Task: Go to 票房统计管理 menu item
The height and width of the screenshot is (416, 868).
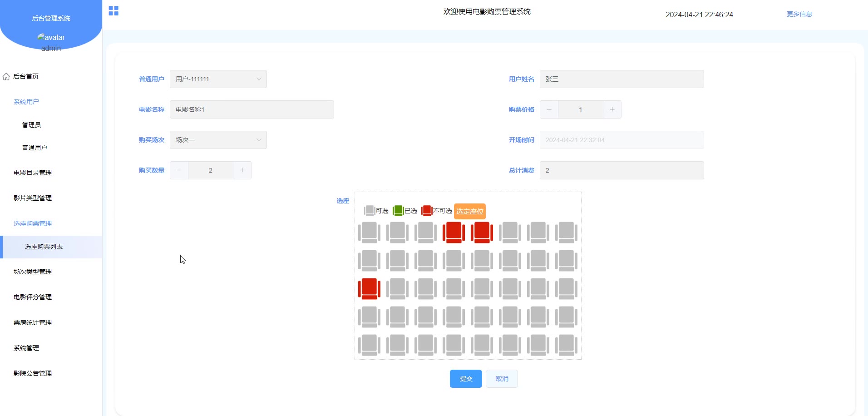Action: pyautogui.click(x=33, y=322)
